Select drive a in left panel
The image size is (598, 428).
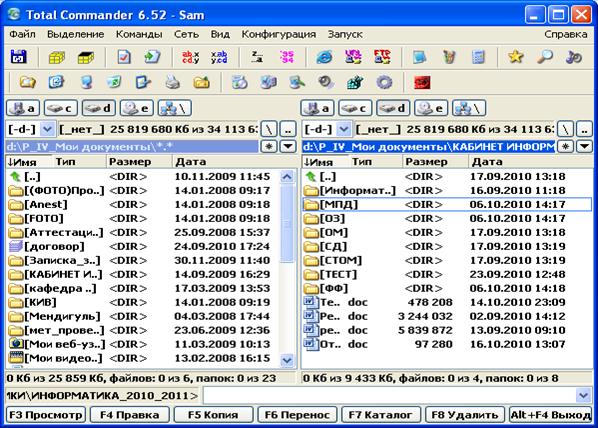[x=23, y=108]
